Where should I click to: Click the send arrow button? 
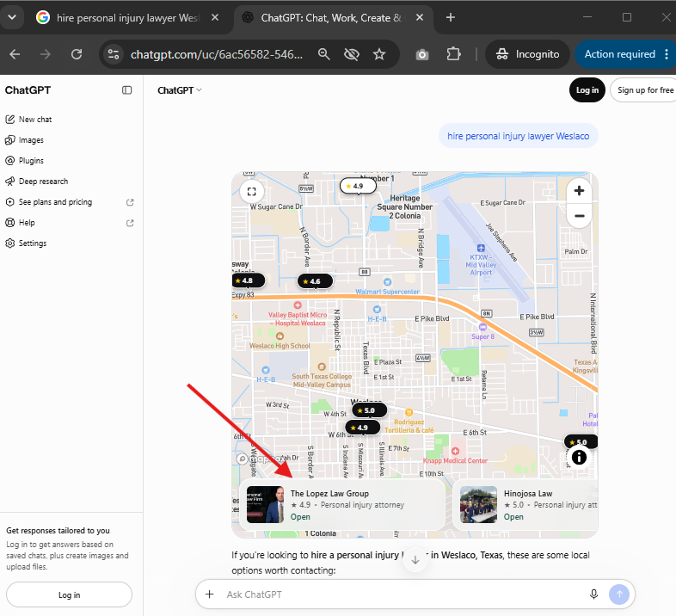click(619, 594)
